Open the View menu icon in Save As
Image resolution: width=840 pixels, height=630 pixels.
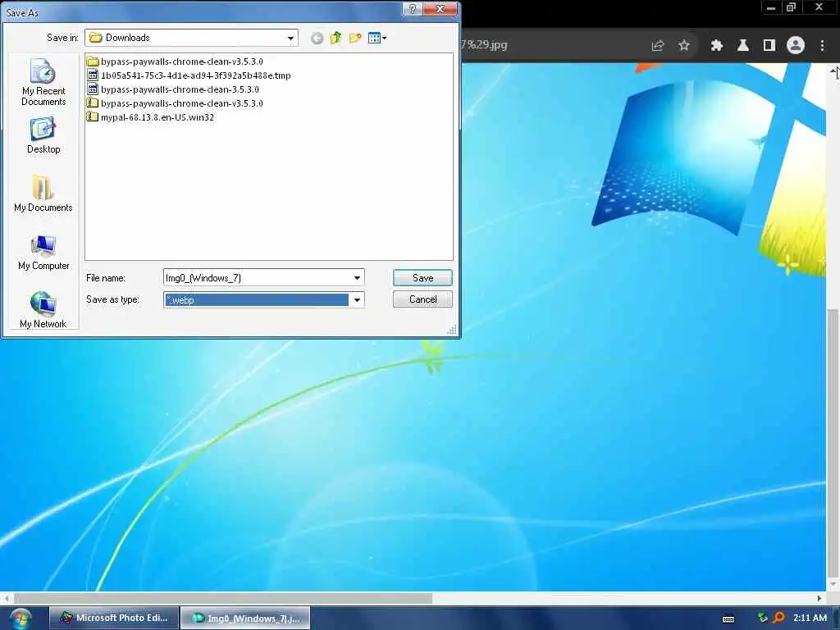point(377,38)
